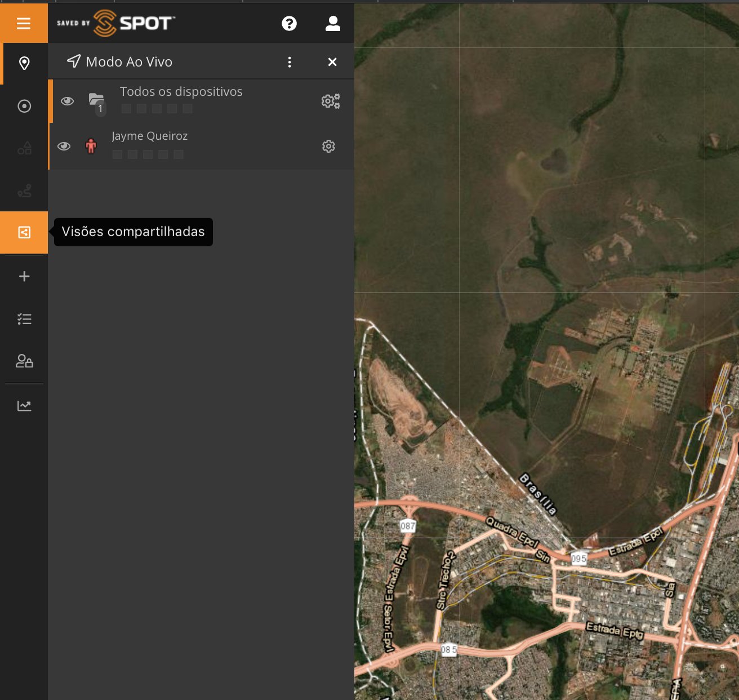Screen dimensions: 739x700
Task: Expand the Todos os dispositivos folder
Action: tap(96, 101)
